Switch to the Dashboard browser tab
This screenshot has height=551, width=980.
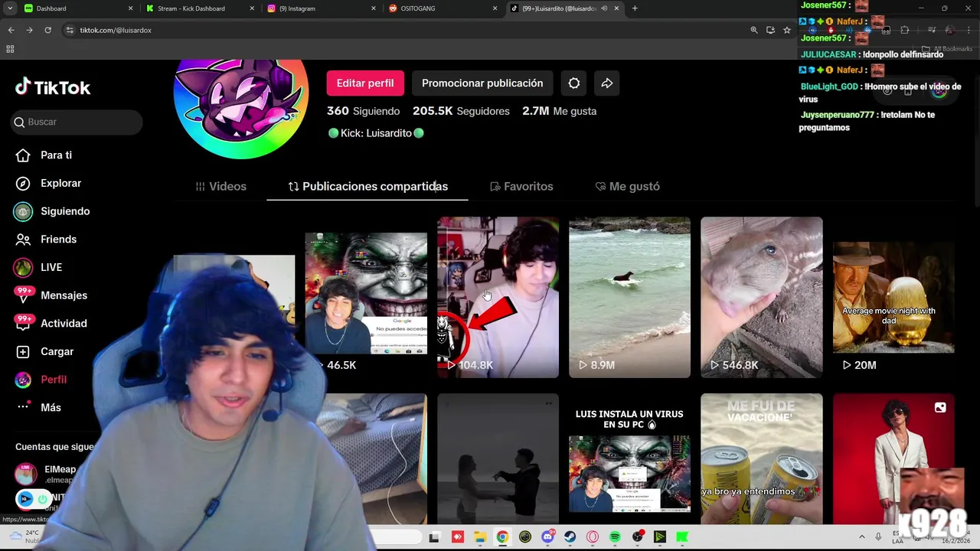click(77, 8)
